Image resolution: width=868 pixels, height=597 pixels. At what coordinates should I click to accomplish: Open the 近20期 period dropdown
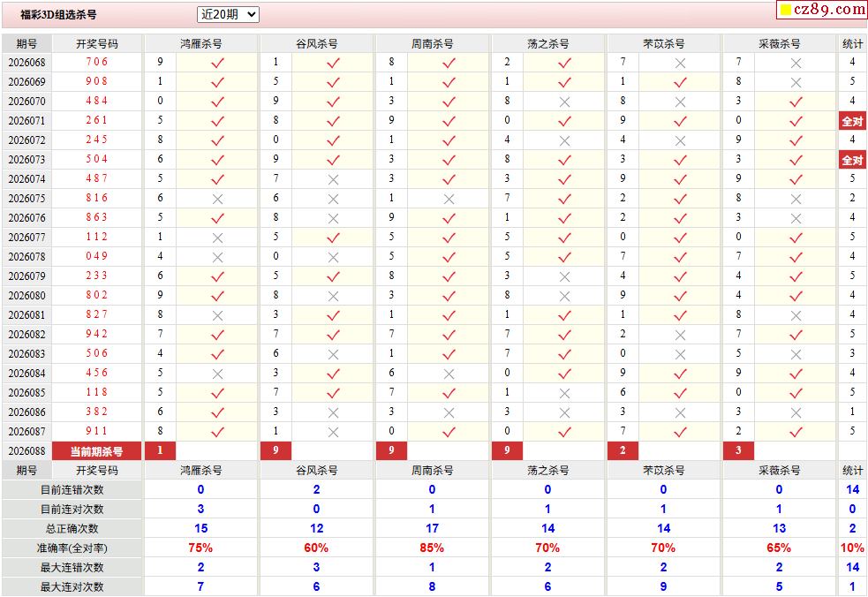pyautogui.click(x=228, y=14)
